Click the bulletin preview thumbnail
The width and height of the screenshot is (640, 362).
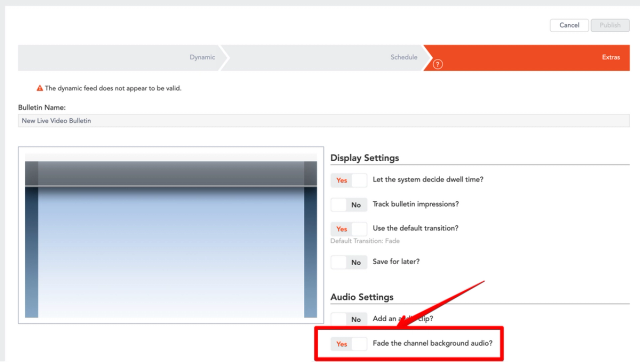point(171,235)
